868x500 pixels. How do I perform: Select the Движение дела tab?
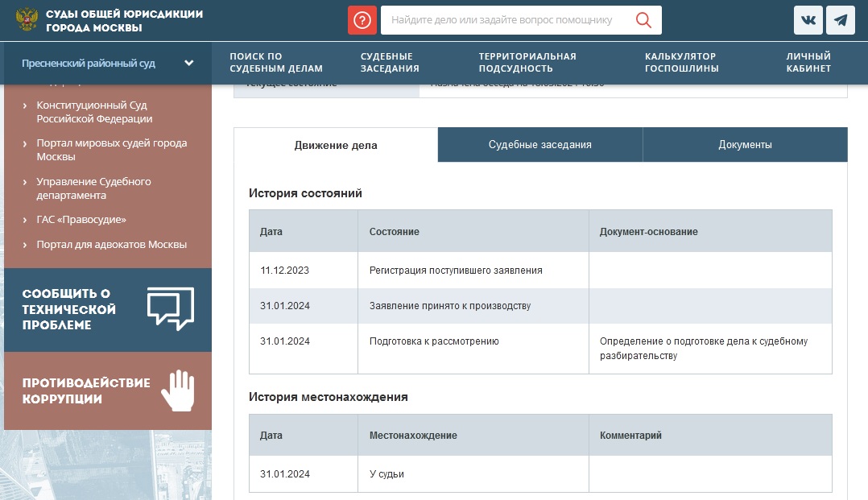pos(336,146)
